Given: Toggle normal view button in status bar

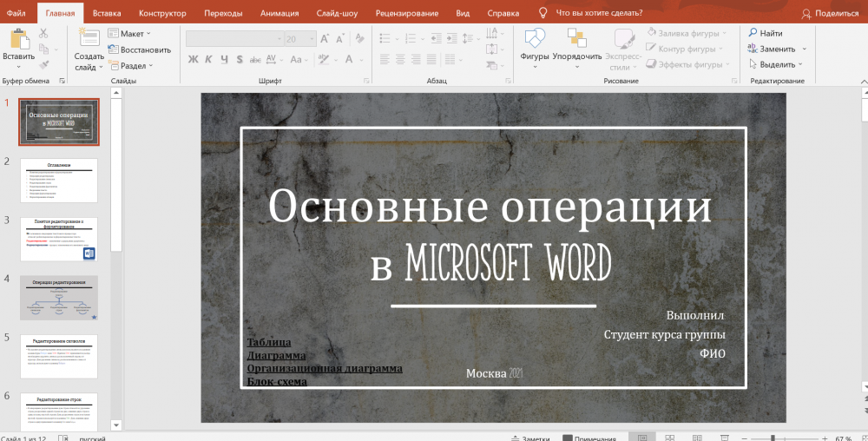Looking at the screenshot, I should pos(643,438).
